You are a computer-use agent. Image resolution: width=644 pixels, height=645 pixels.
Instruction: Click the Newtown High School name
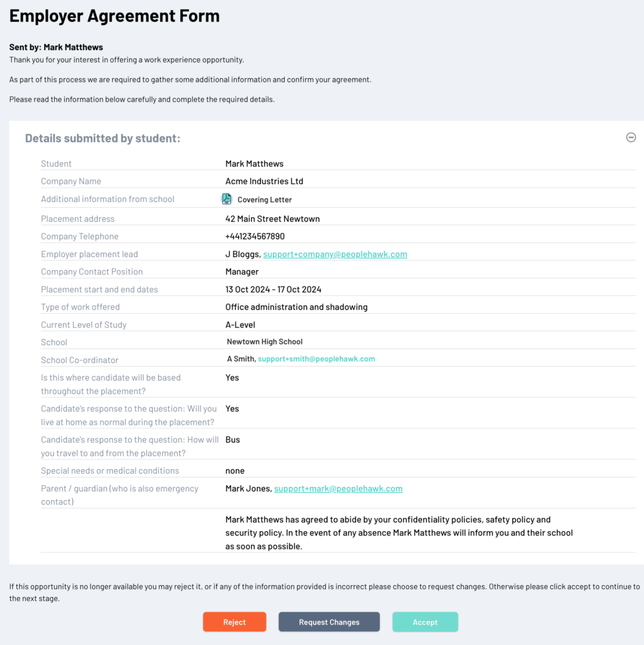coord(265,342)
